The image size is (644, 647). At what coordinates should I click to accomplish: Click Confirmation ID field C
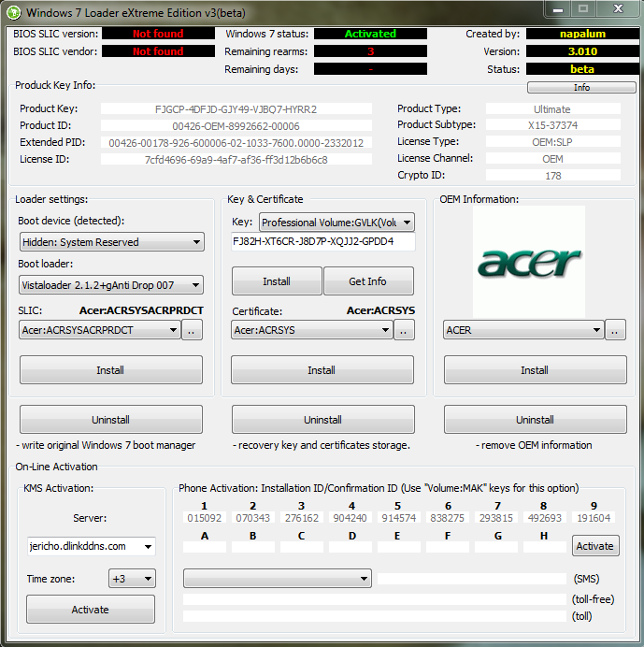tap(302, 547)
